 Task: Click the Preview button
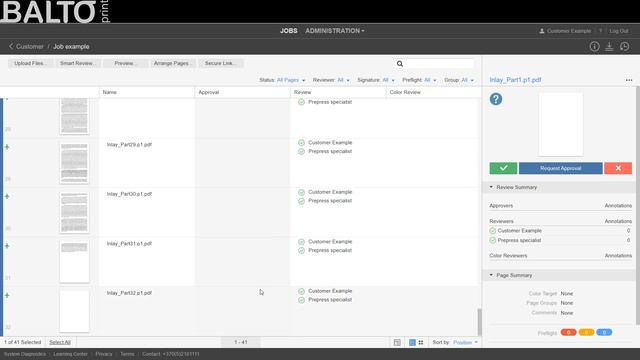click(125, 63)
